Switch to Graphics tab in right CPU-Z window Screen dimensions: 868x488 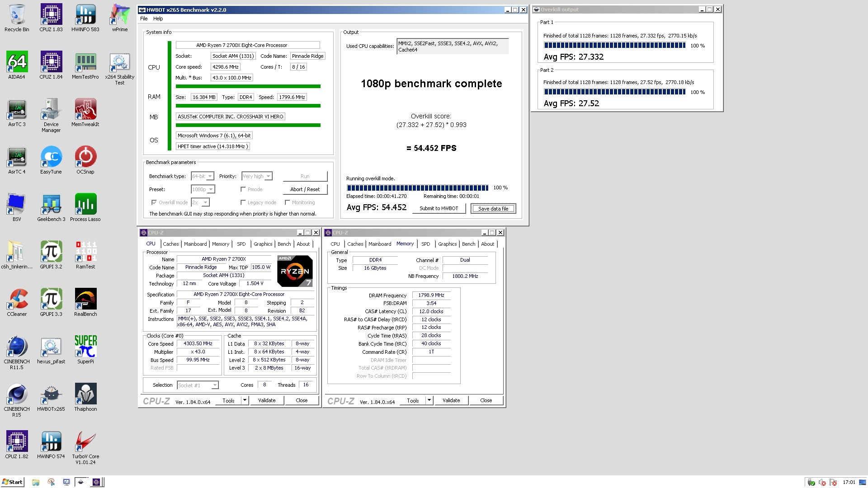[x=448, y=244]
